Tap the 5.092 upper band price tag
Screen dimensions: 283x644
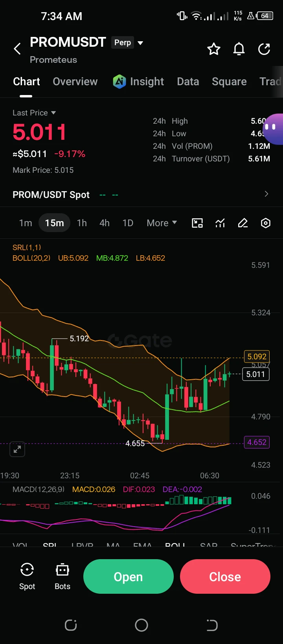(x=257, y=357)
